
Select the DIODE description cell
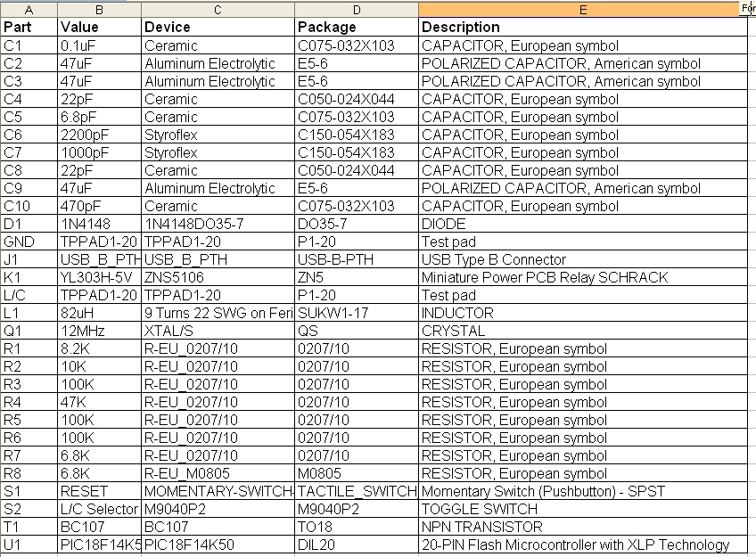(x=583, y=224)
